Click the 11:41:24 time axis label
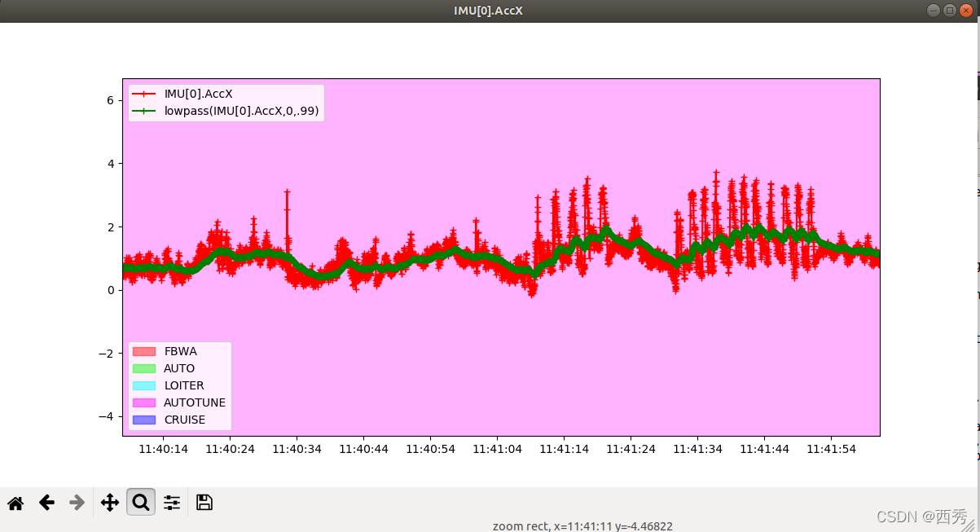Viewport: 980px width, 532px height. click(631, 449)
